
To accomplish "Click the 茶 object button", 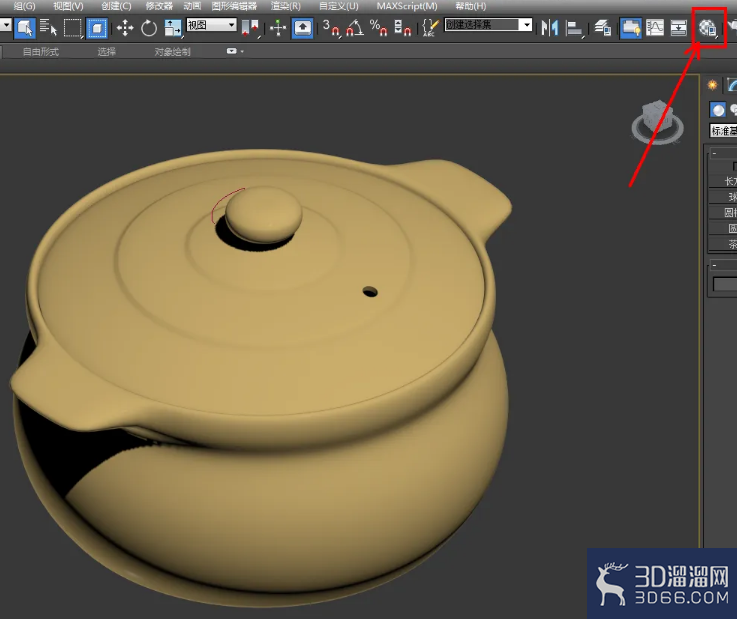I will pos(723,244).
